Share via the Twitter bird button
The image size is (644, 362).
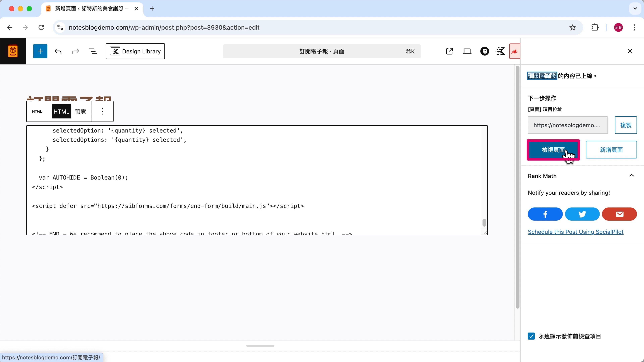(x=582, y=214)
